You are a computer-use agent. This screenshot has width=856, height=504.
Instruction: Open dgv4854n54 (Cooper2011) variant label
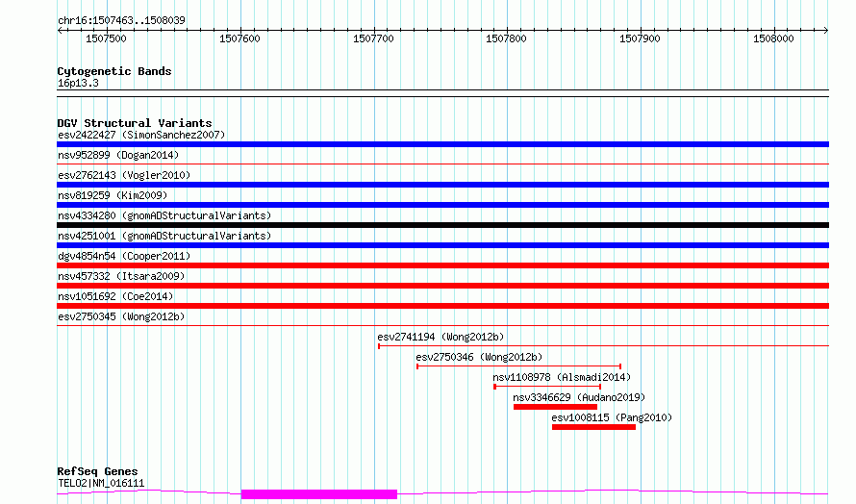(x=124, y=256)
